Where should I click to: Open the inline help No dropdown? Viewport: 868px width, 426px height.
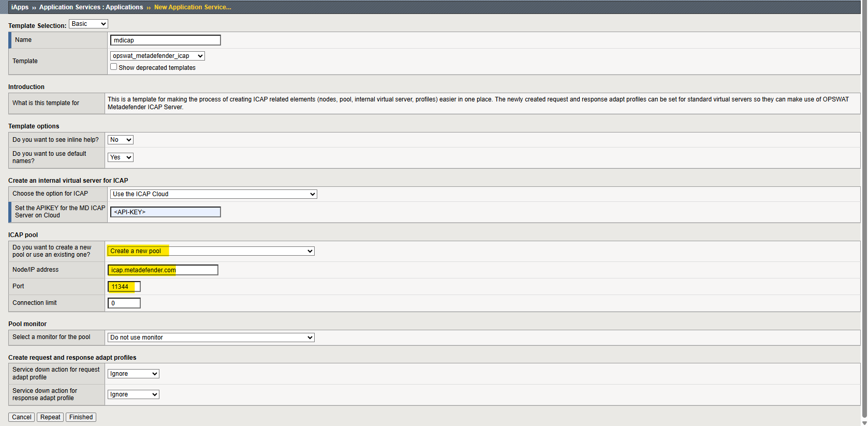(x=121, y=140)
